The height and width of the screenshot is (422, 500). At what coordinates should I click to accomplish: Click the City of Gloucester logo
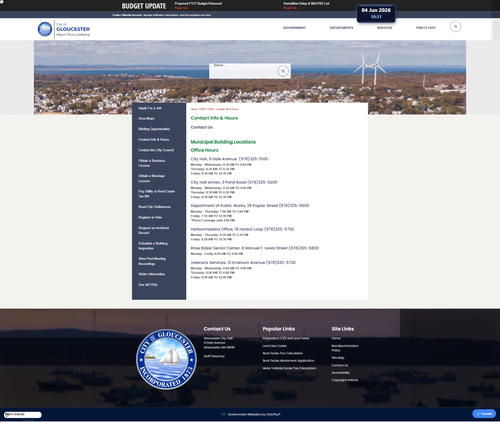[x=64, y=29]
